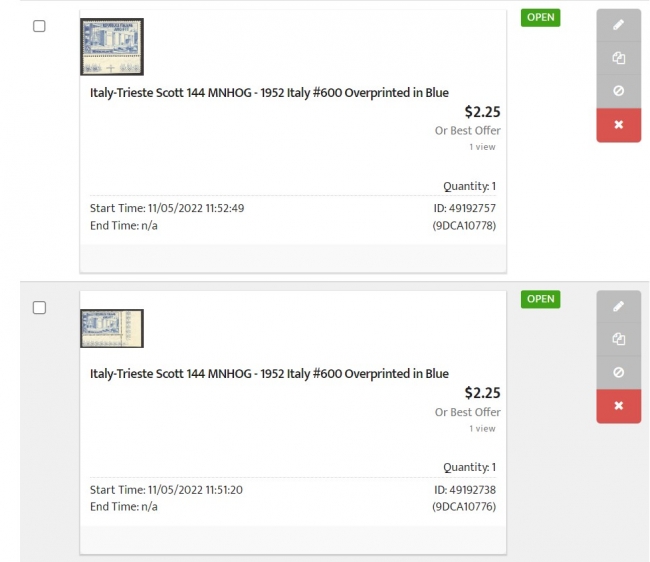Open the stamp thumbnail of listing 9DCA10778
Image resolution: width=650 pixels, height=562 pixels.
pyautogui.click(x=112, y=47)
